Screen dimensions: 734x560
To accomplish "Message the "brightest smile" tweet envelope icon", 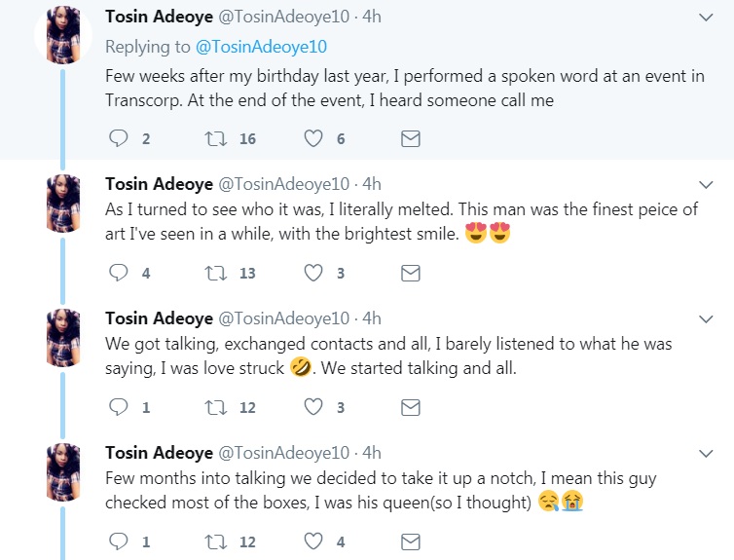I will pyautogui.click(x=411, y=274).
